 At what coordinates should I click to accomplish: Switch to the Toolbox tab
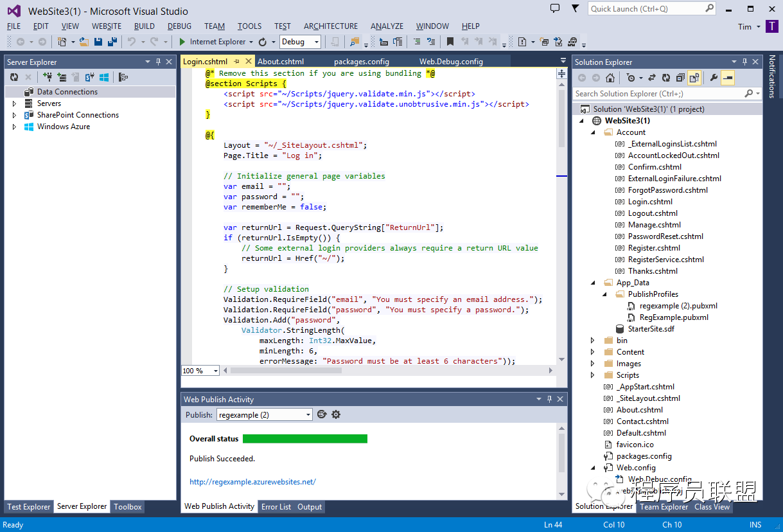point(128,506)
